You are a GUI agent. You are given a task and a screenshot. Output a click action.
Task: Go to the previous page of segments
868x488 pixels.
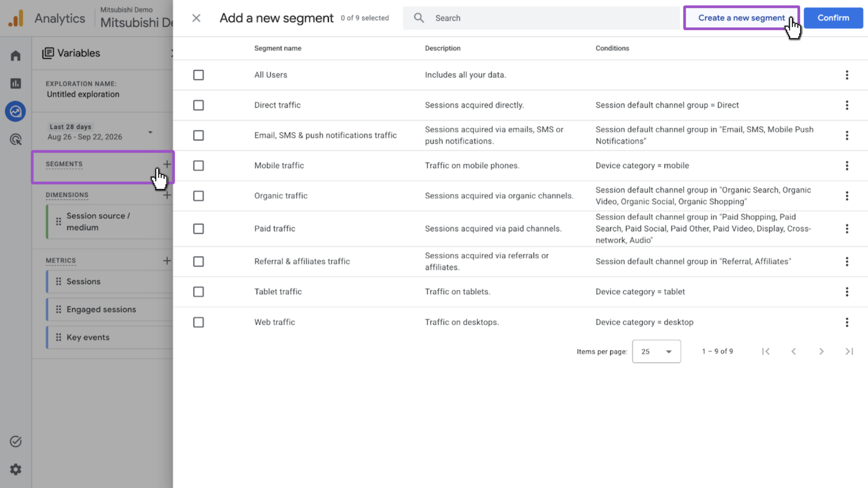tap(793, 352)
